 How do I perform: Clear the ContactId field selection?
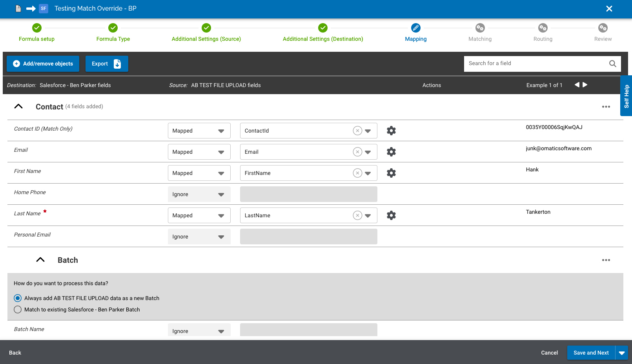(357, 130)
